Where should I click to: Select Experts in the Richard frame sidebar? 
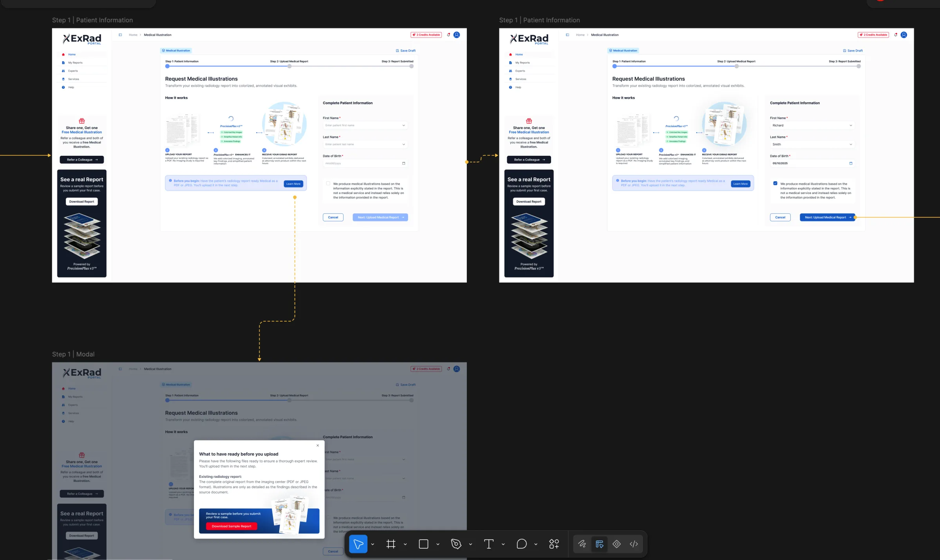[x=520, y=71]
